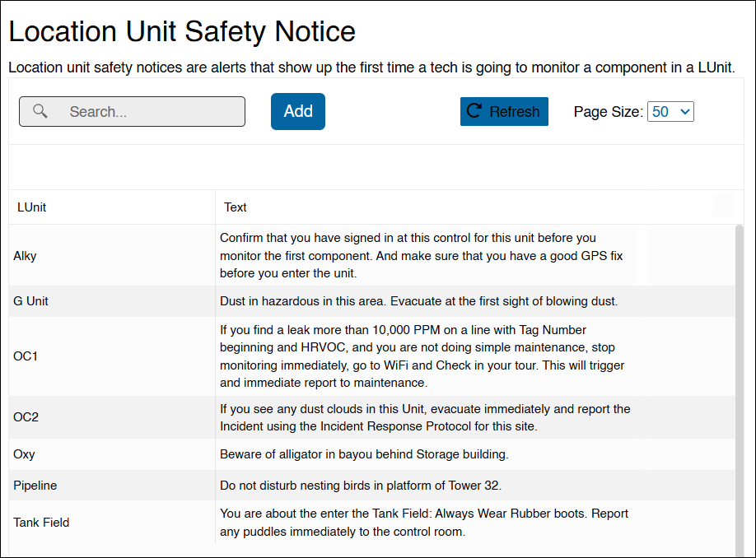Image resolution: width=756 pixels, height=558 pixels.
Task: Sort by the LUnit column header
Action: tap(31, 207)
